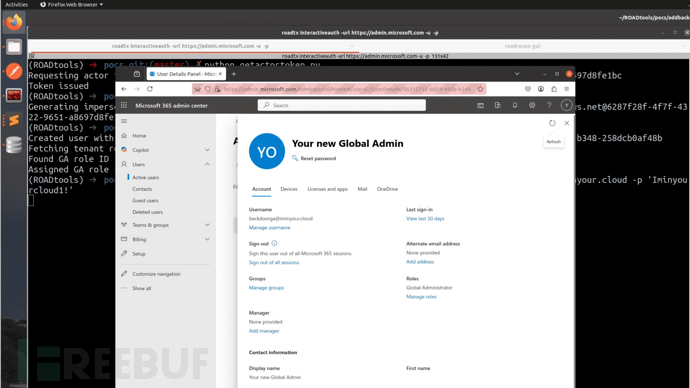Click the Add address link
690x388 pixels.
pyautogui.click(x=420, y=262)
